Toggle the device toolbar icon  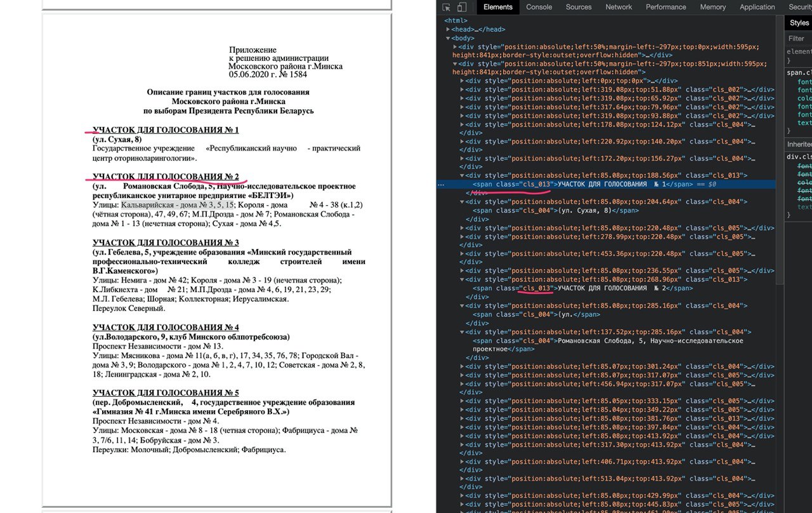(462, 7)
